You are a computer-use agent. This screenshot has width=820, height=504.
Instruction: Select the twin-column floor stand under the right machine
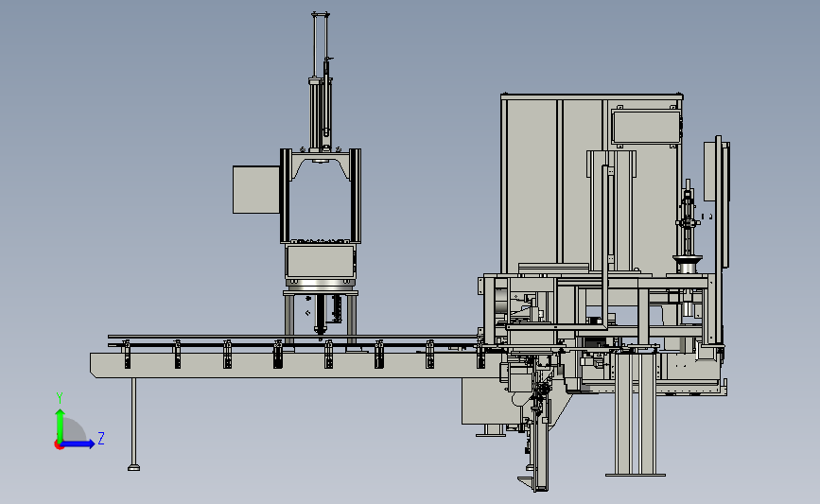tap(636, 413)
